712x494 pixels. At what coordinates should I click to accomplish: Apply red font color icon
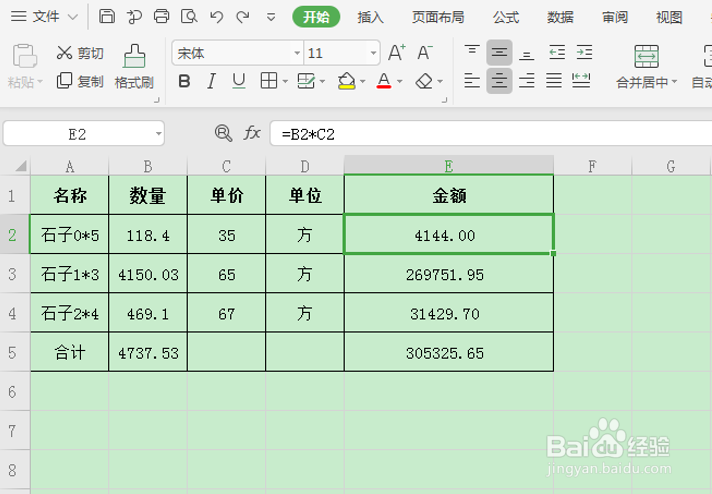[x=384, y=81]
